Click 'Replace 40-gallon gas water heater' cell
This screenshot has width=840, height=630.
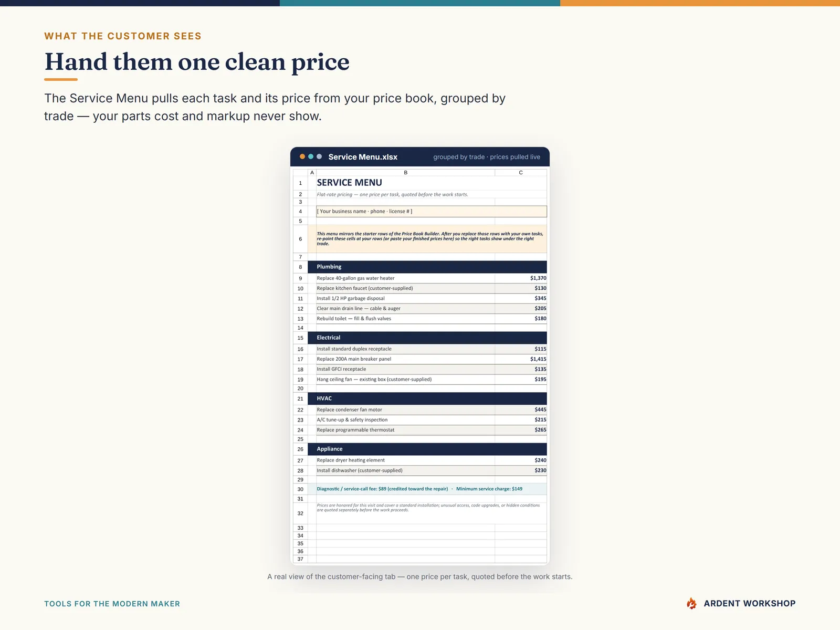tap(405, 278)
